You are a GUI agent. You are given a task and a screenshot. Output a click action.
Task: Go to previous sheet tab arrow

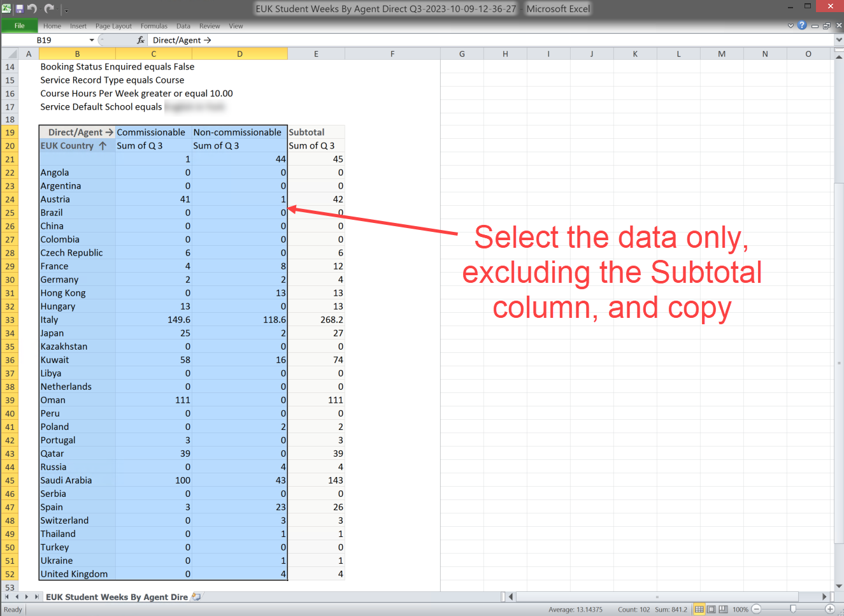[17, 597]
